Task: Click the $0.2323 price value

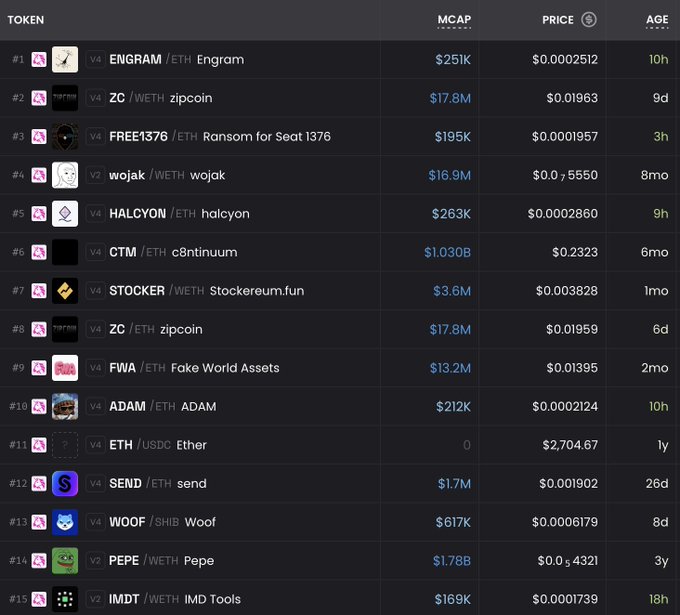Action: click(x=575, y=252)
